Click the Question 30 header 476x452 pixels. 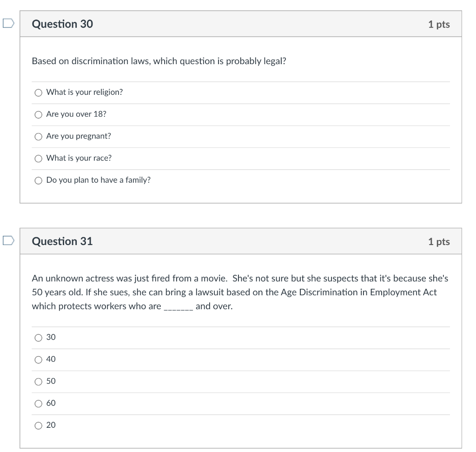point(63,24)
